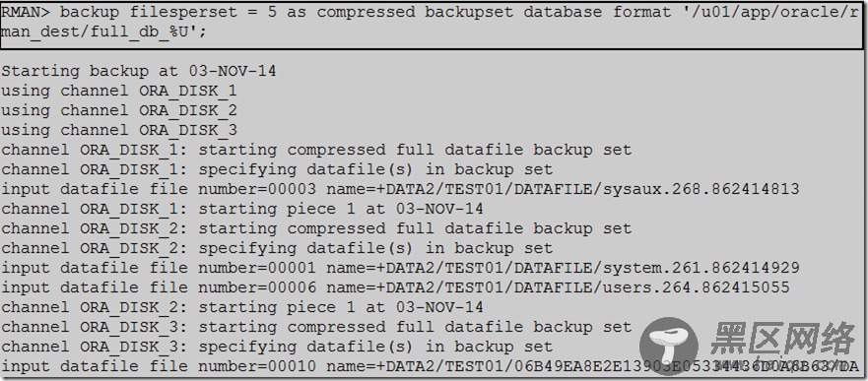The image size is (868, 381).
Task: Click ORA_DISK_2 starting compressed full datafile line
Action: point(316,228)
